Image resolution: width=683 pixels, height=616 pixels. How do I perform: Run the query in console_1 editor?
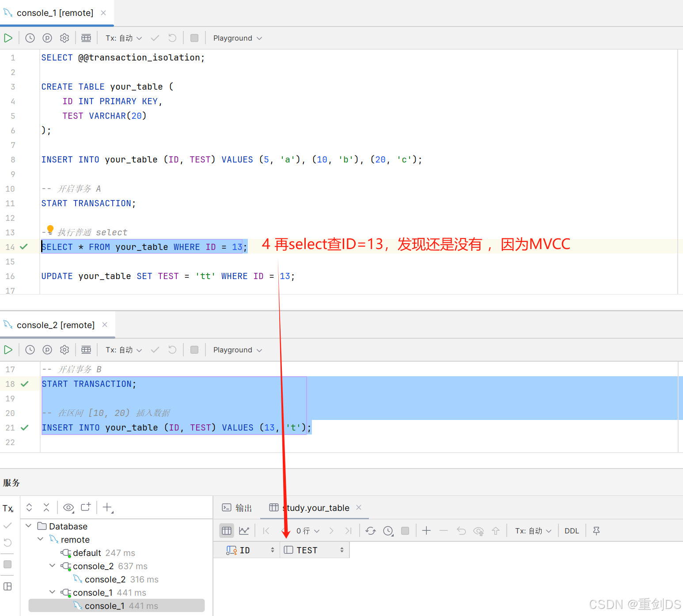coord(8,38)
